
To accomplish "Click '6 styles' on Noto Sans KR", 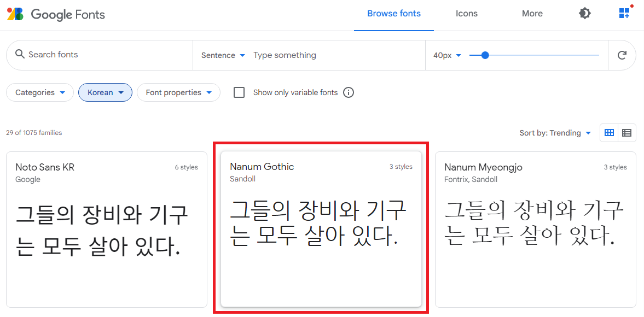I will coord(187,167).
